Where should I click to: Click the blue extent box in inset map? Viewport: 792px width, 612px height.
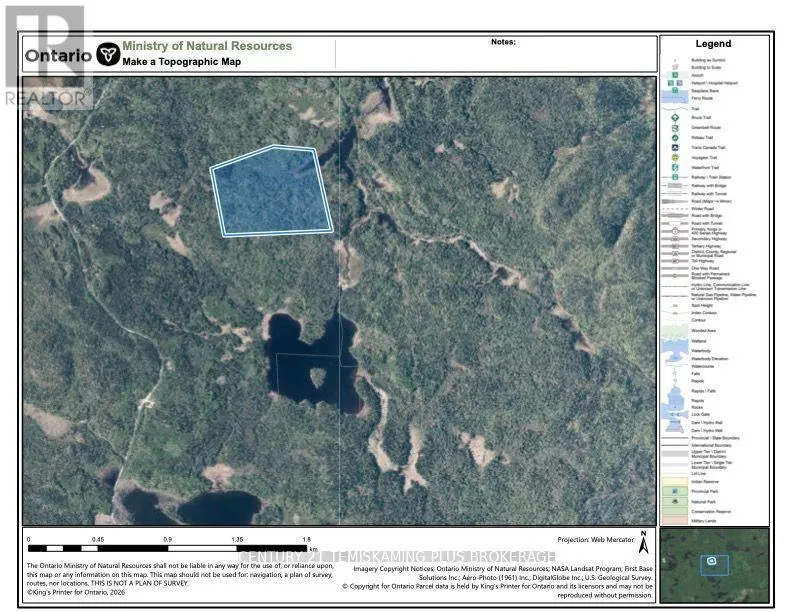click(x=714, y=565)
